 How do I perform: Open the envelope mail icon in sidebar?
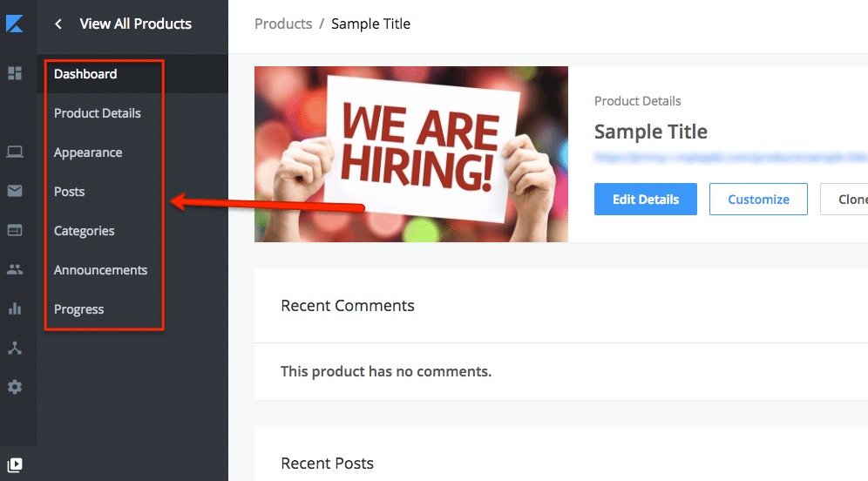point(15,191)
